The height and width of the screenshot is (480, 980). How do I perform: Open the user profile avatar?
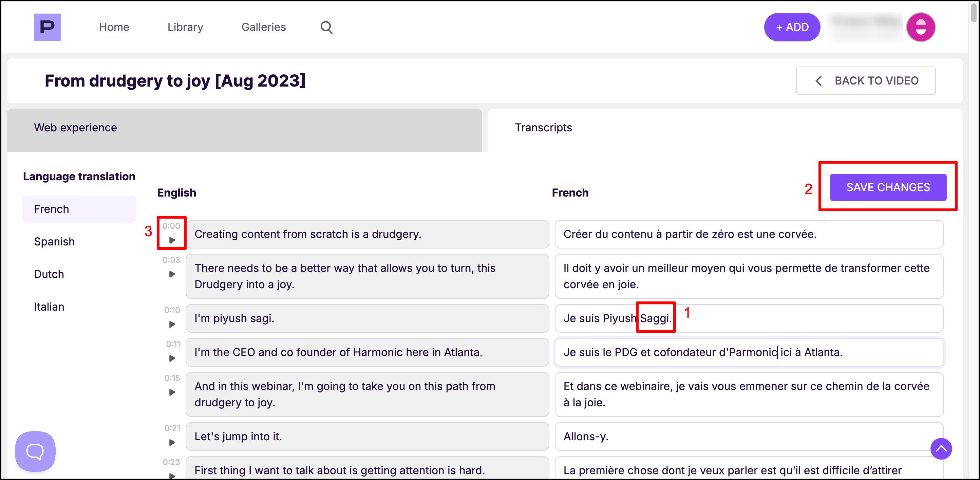pyautogui.click(x=920, y=27)
